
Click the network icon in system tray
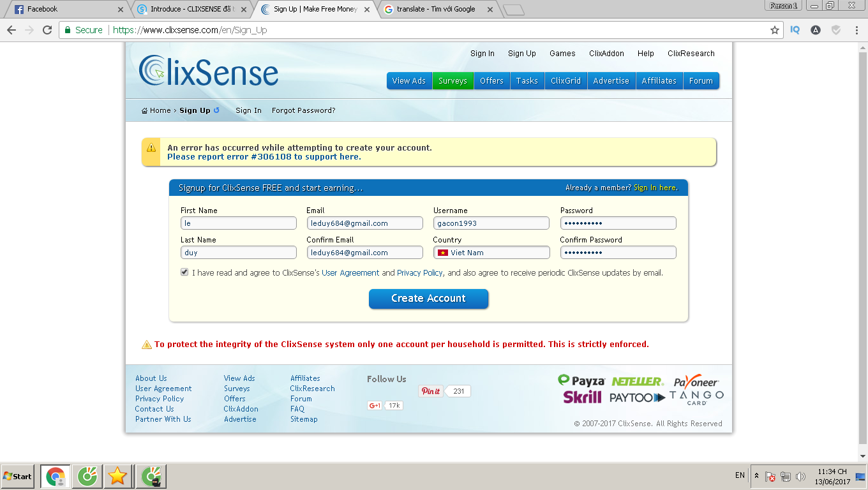point(786,476)
